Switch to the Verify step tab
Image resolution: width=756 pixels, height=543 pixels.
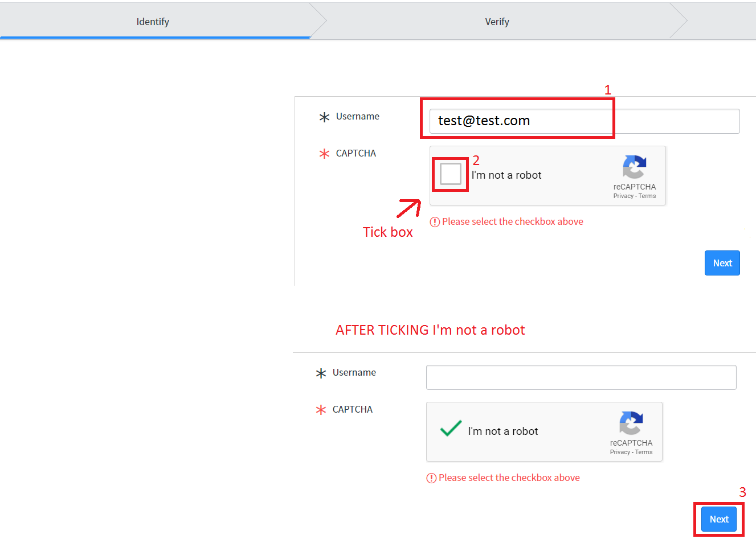[x=497, y=21]
